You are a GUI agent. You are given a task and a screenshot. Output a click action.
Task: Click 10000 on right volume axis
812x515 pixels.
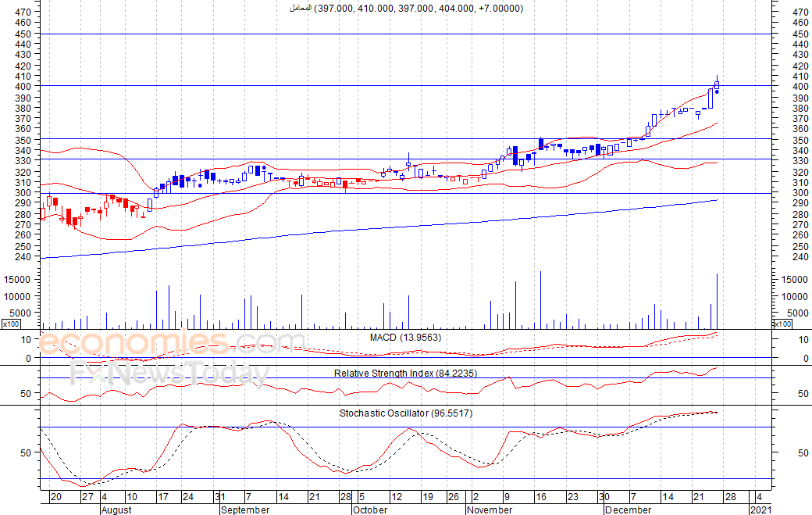pos(795,296)
